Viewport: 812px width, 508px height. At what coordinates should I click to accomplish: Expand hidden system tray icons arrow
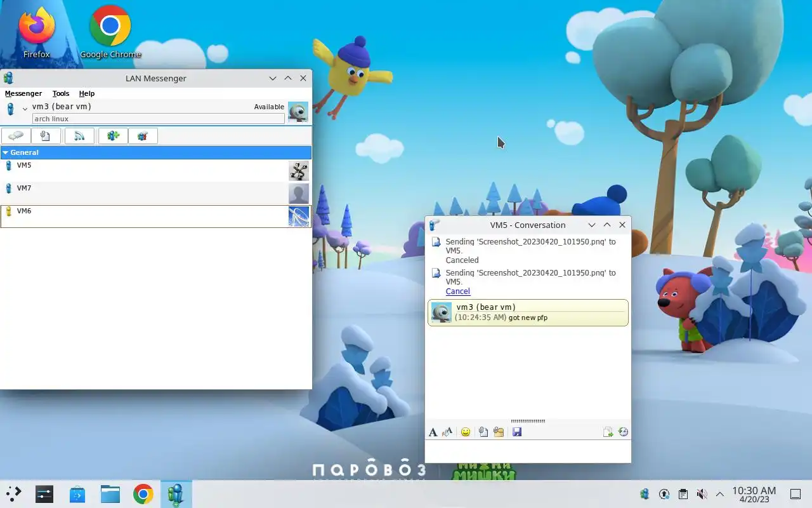pyautogui.click(x=720, y=494)
